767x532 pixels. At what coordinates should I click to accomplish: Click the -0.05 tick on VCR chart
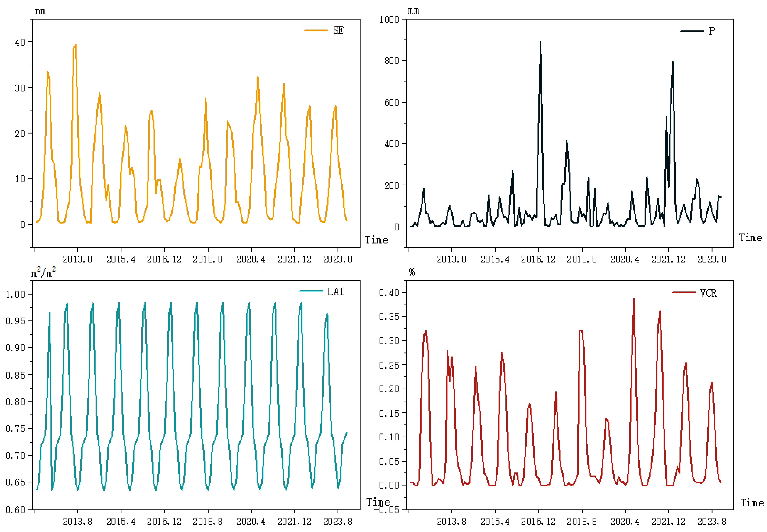click(x=386, y=510)
